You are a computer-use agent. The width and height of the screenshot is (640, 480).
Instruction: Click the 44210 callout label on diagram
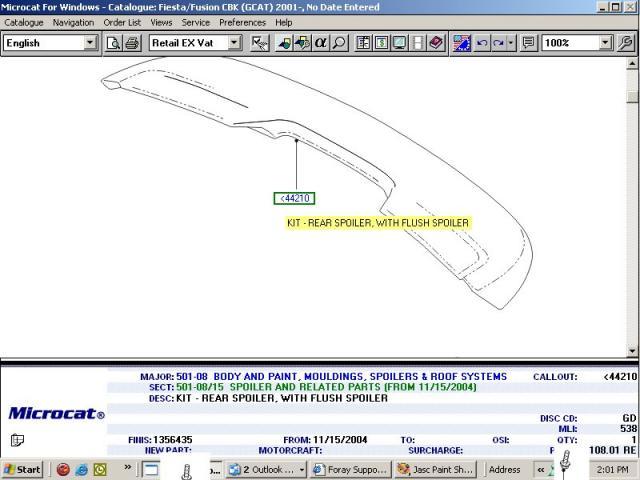[296, 198]
